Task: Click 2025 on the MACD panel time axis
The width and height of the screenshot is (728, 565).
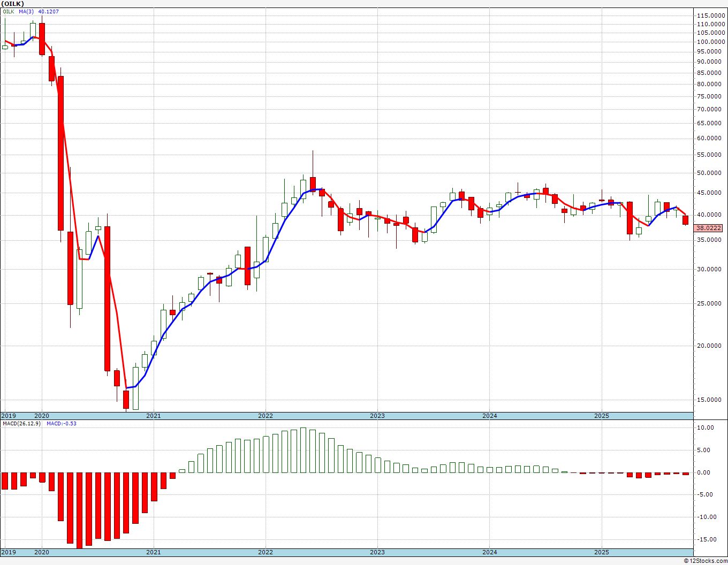Action: [x=602, y=552]
